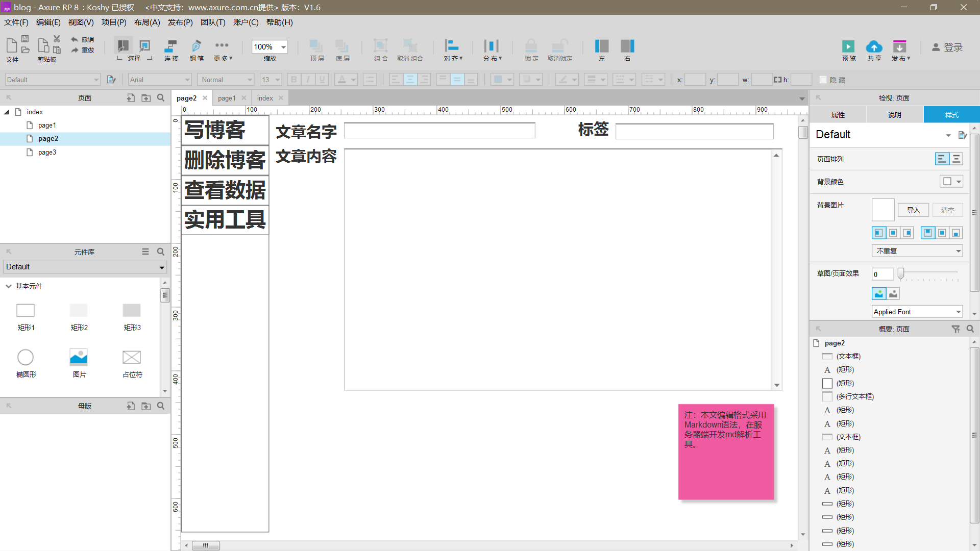Screen dimensions: 980x551
Task: Click the 导入 import button
Action: [x=913, y=210]
